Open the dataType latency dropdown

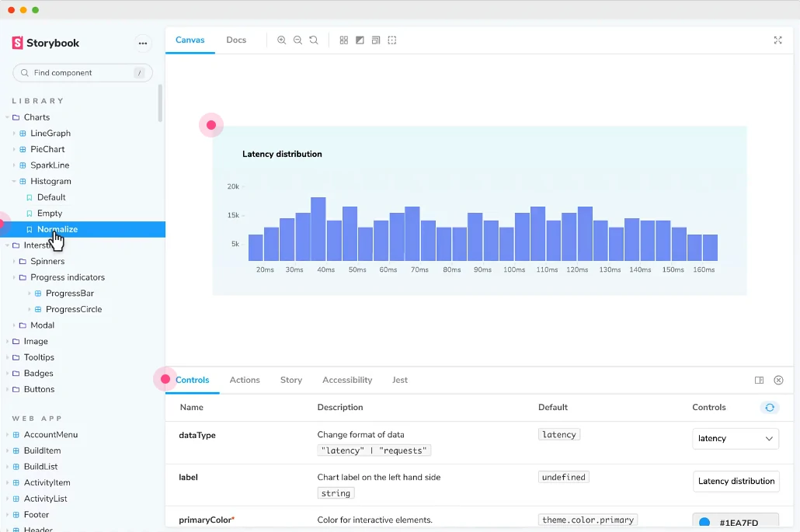click(735, 439)
